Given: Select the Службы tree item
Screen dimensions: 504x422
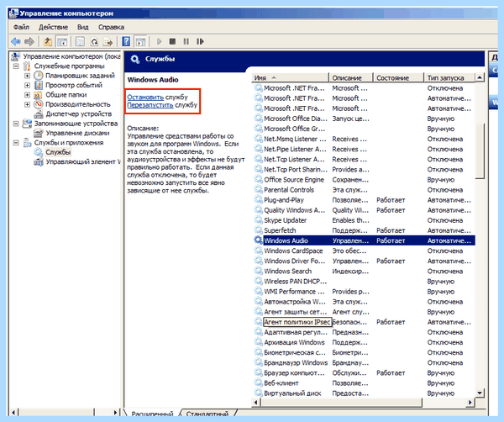Looking at the screenshot, I should 58,152.
